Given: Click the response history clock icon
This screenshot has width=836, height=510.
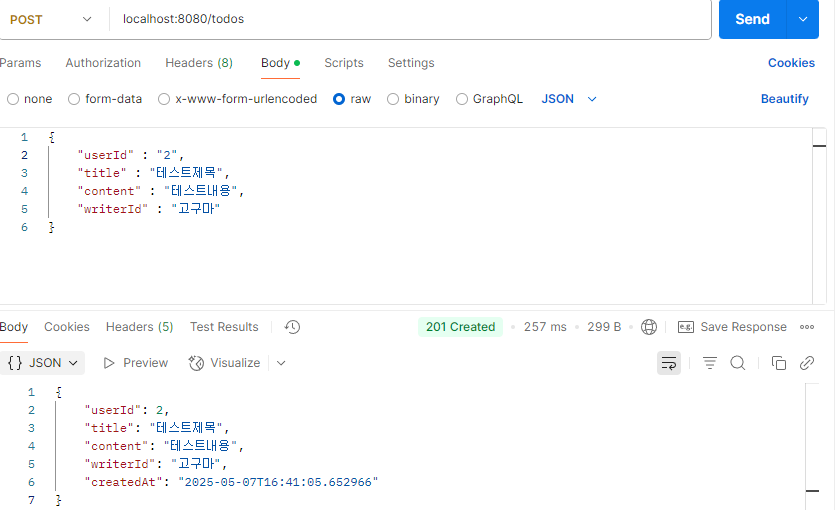Looking at the screenshot, I should tap(292, 327).
